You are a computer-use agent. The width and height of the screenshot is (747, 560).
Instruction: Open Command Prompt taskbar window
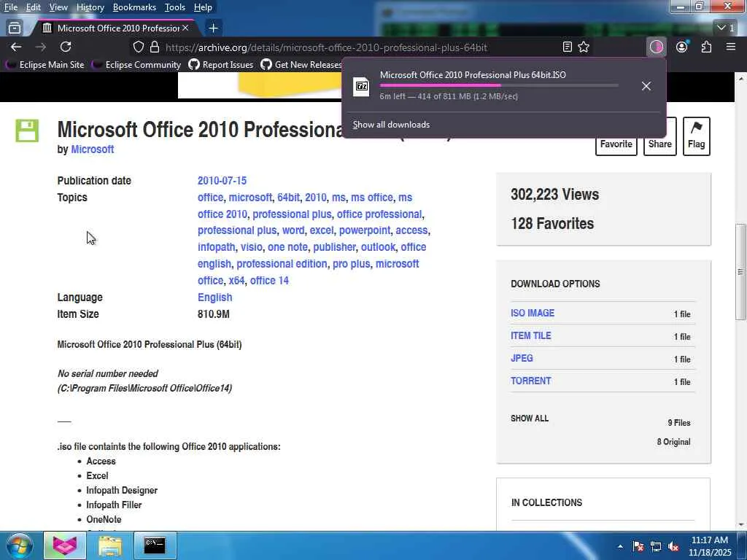tap(155, 545)
